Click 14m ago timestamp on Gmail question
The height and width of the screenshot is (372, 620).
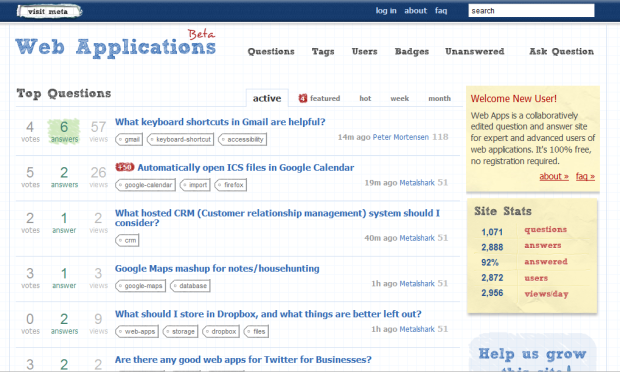pyautogui.click(x=354, y=137)
